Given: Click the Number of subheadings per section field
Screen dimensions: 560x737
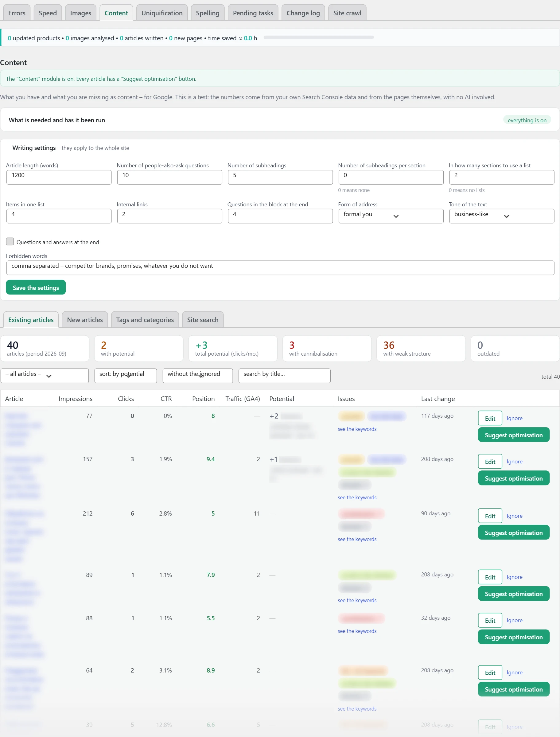Looking at the screenshot, I should click(x=391, y=177).
